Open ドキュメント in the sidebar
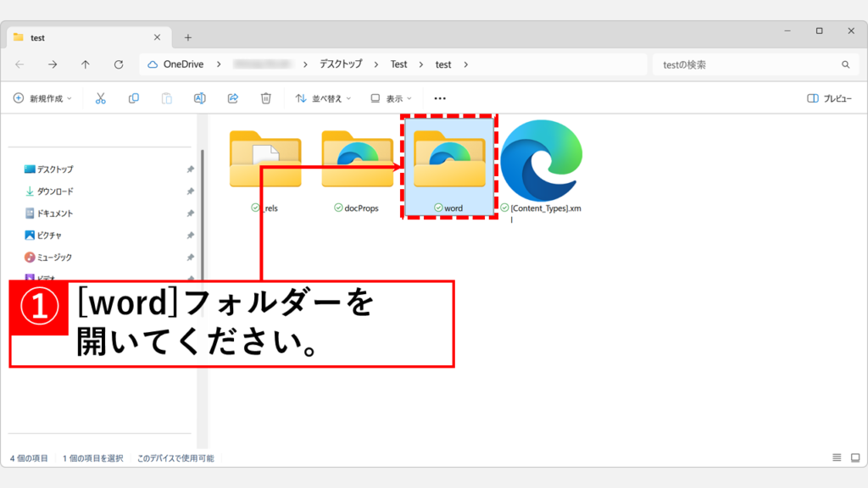 (48, 213)
